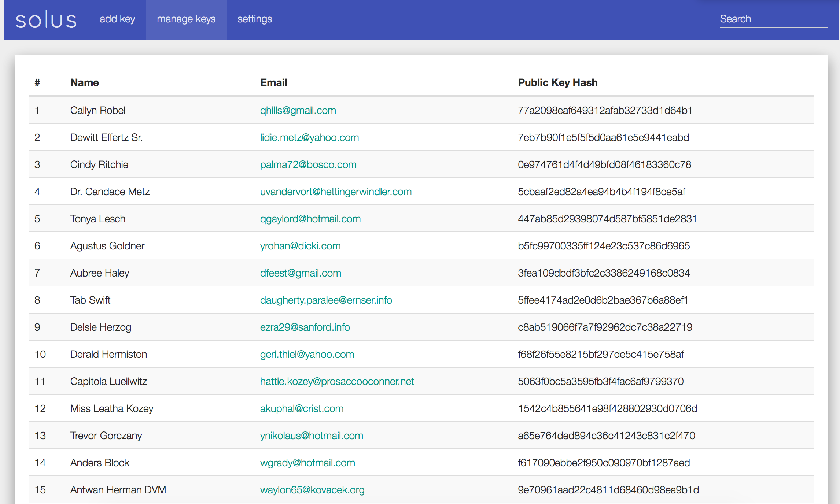Click hattie.kozey@prosaccooconner.net email link

[337, 381]
